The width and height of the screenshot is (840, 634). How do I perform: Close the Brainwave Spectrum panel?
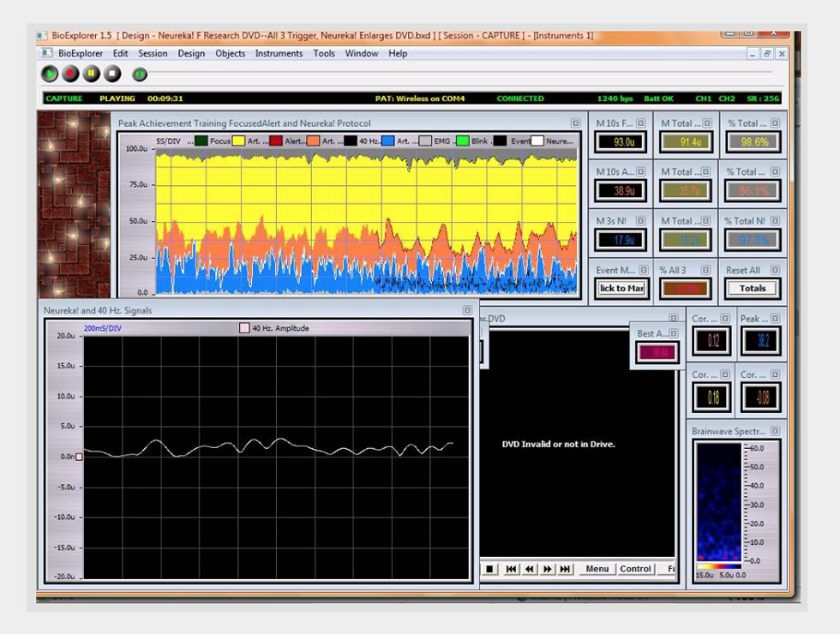[775, 432]
